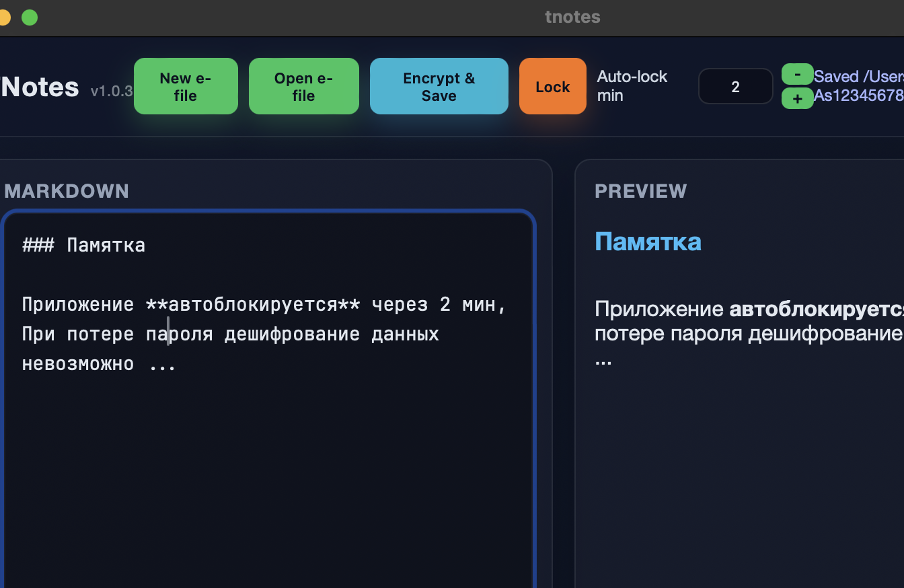Click the yellow minimize window button
The height and width of the screenshot is (588, 904).
4,17
